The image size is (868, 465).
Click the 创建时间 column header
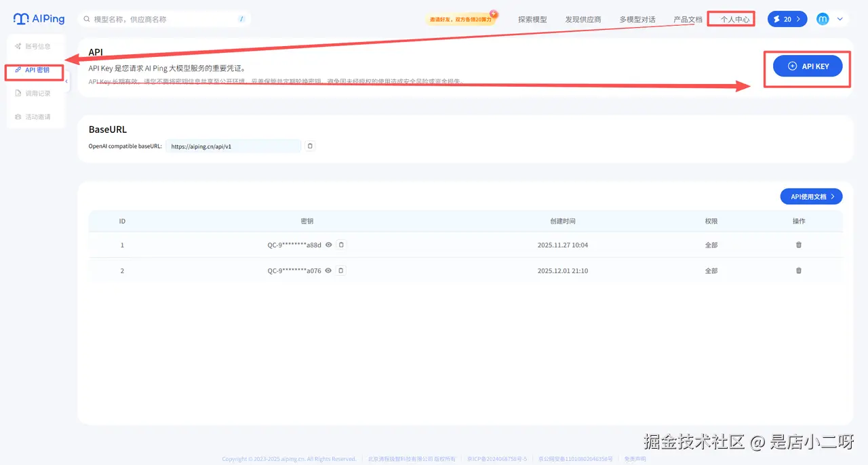pyautogui.click(x=563, y=221)
